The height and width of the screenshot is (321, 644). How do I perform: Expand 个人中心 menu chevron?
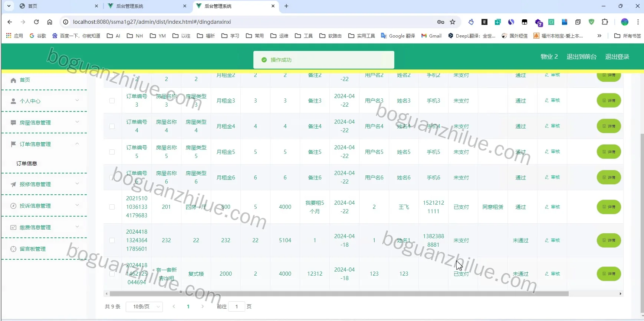[x=77, y=100]
